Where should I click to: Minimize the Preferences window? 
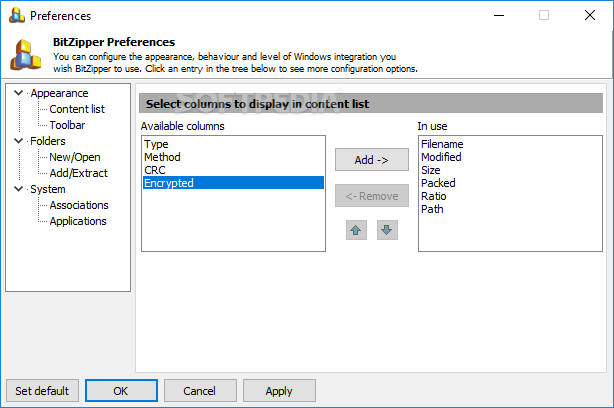click(499, 16)
